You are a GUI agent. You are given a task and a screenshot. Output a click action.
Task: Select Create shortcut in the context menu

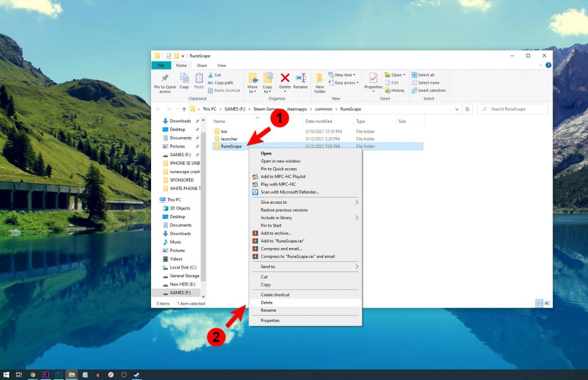(305, 294)
